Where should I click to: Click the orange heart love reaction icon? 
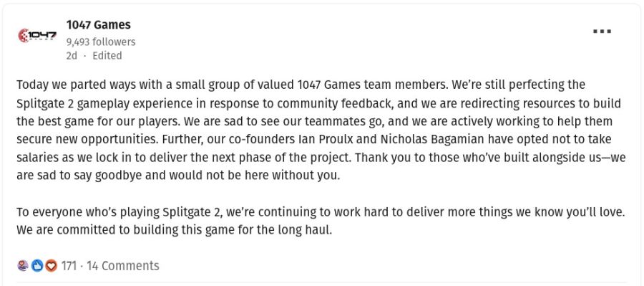coord(51,265)
